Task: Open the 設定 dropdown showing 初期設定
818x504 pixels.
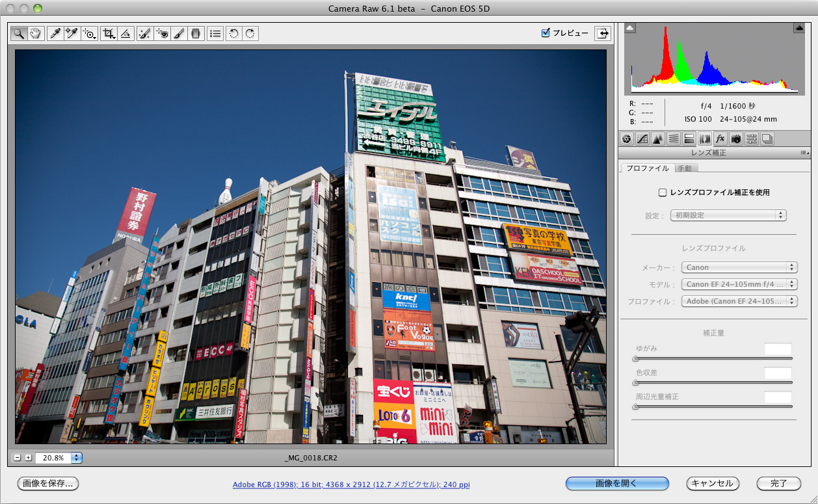Action: (728, 215)
